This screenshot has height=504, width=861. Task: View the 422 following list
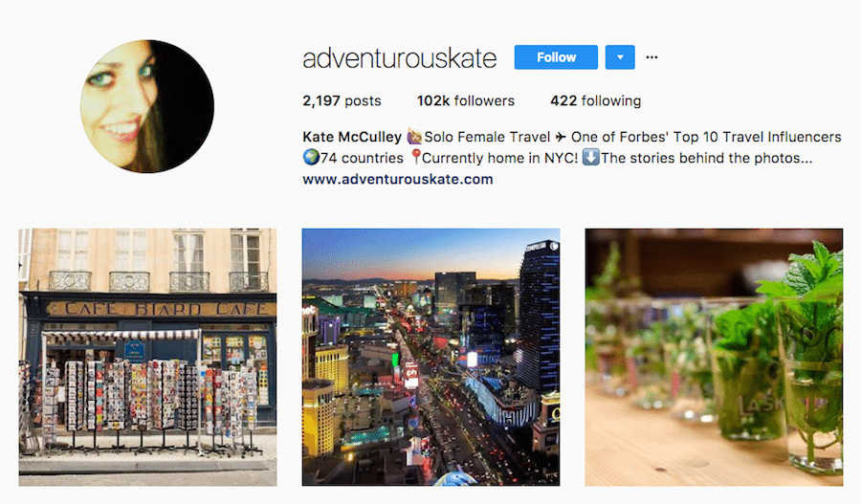596,101
